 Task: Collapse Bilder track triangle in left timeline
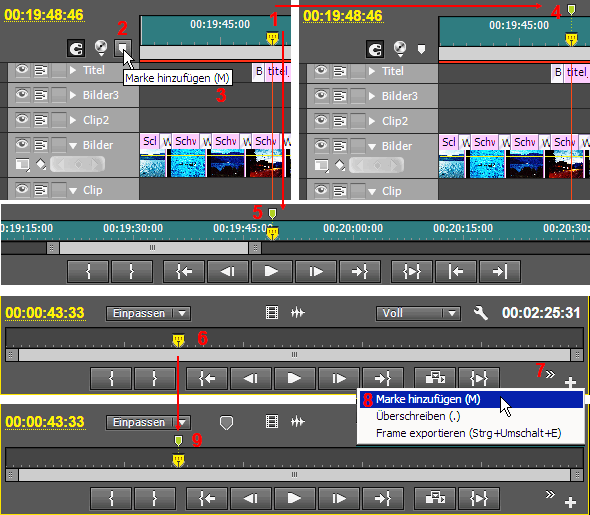[x=73, y=145]
